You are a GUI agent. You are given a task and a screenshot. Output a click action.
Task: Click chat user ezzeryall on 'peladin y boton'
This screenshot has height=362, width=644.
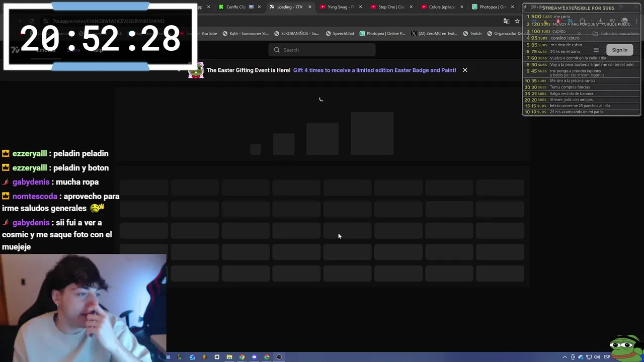pos(30,168)
